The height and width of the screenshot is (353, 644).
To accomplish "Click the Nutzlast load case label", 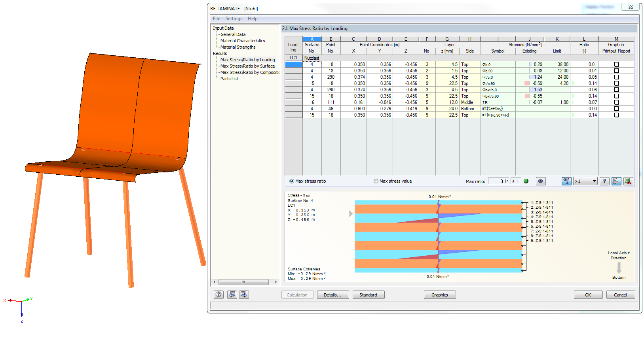I will [312, 58].
